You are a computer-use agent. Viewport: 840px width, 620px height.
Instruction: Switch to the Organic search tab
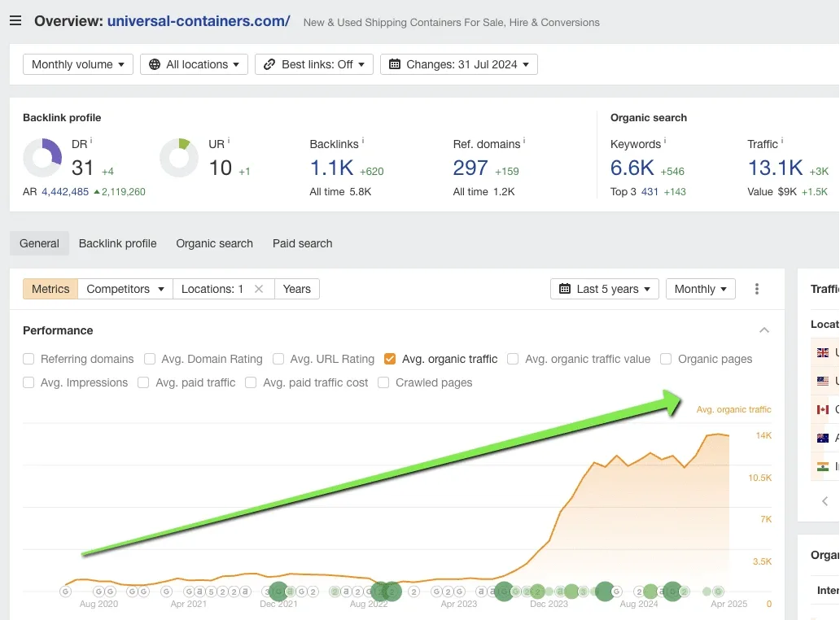[214, 243]
